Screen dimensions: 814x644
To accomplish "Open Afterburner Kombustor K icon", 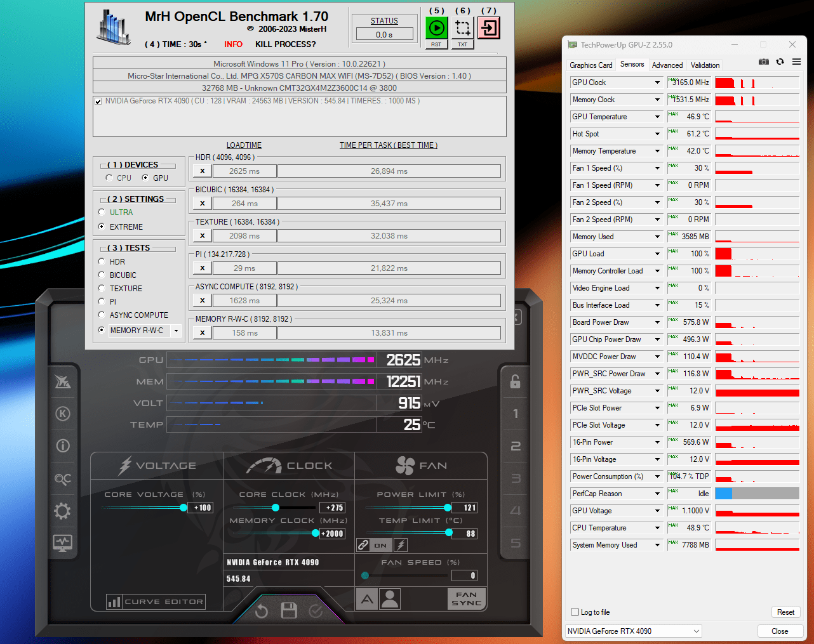I will 63,414.
